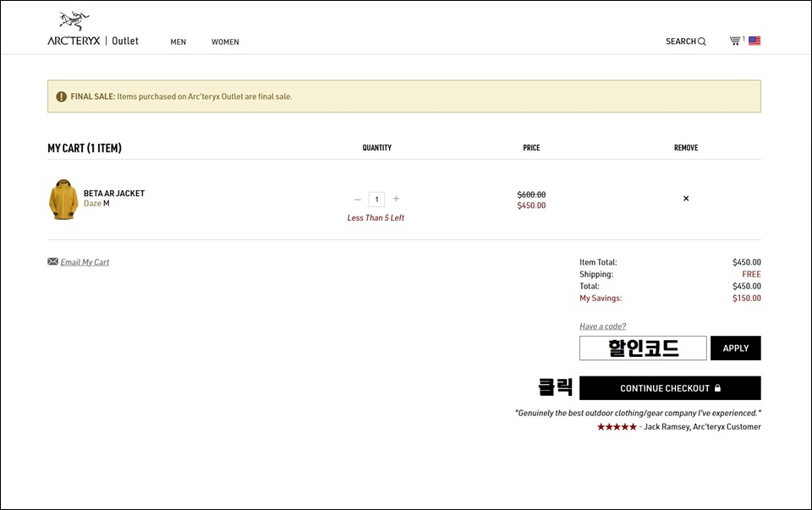This screenshot has height=510, width=812.
Task: Click the envelope icon beside Email My Cart
Action: coord(52,261)
